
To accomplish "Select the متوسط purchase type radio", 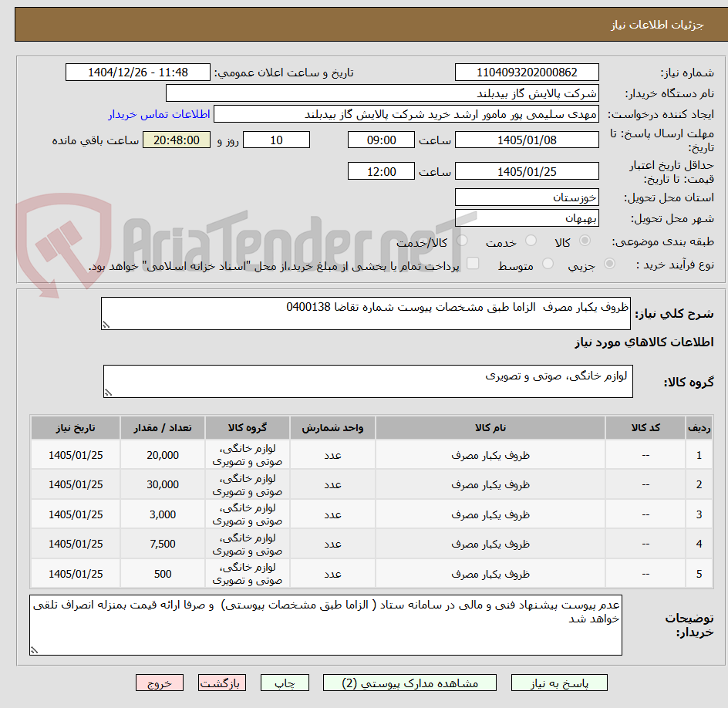I will point(548,264).
